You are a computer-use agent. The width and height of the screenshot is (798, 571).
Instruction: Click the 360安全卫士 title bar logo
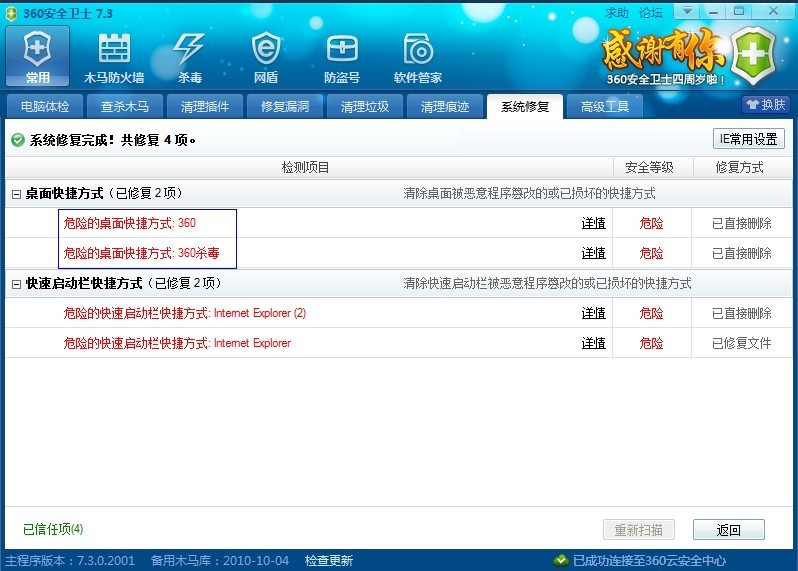click(11, 14)
